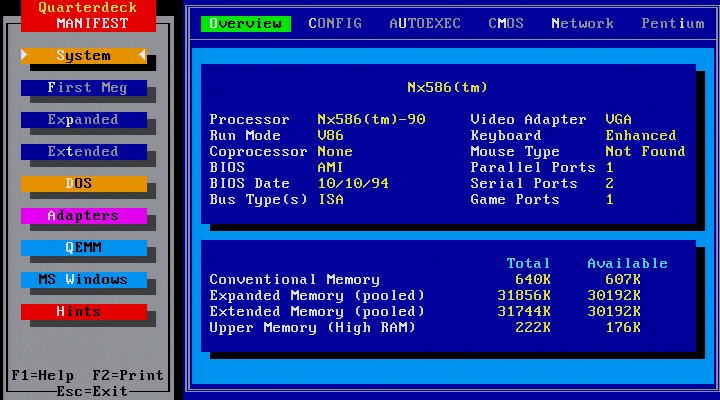Click the Keyboard value Enhanced
This screenshot has height=400, width=720.
pos(641,135)
